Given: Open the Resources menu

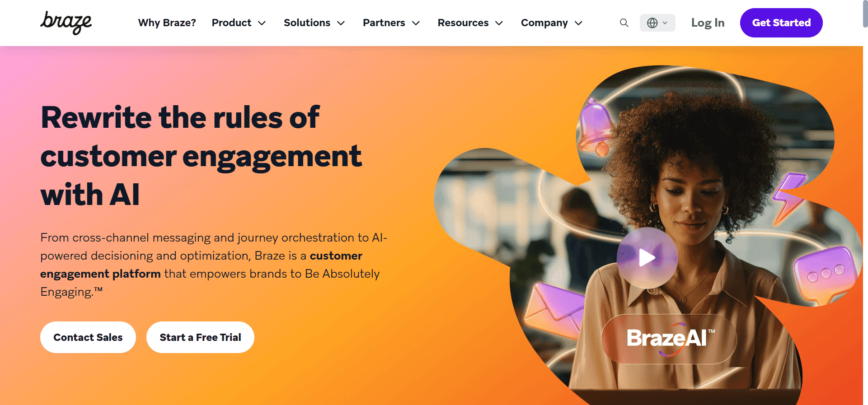Looking at the screenshot, I should [x=470, y=23].
